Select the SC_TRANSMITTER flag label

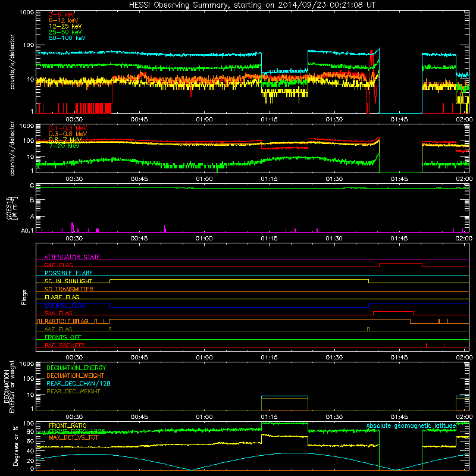68,289
